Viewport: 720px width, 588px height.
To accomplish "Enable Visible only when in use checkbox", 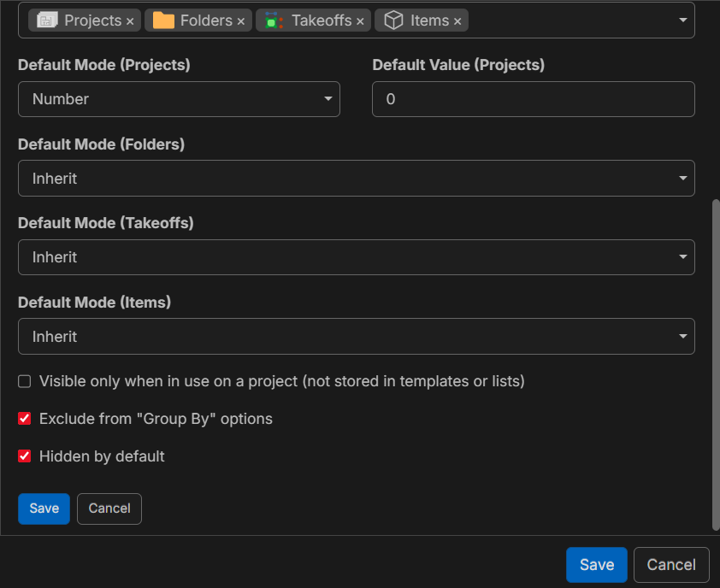I will pos(24,381).
